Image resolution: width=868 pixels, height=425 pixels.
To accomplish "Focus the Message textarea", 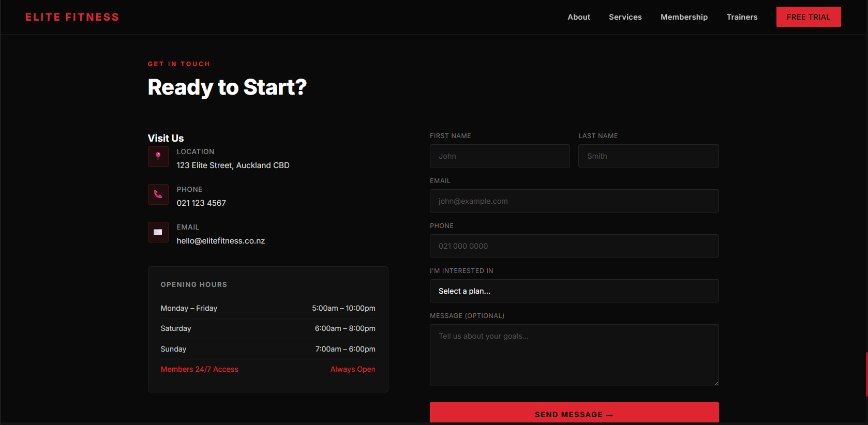I will [x=574, y=355].
